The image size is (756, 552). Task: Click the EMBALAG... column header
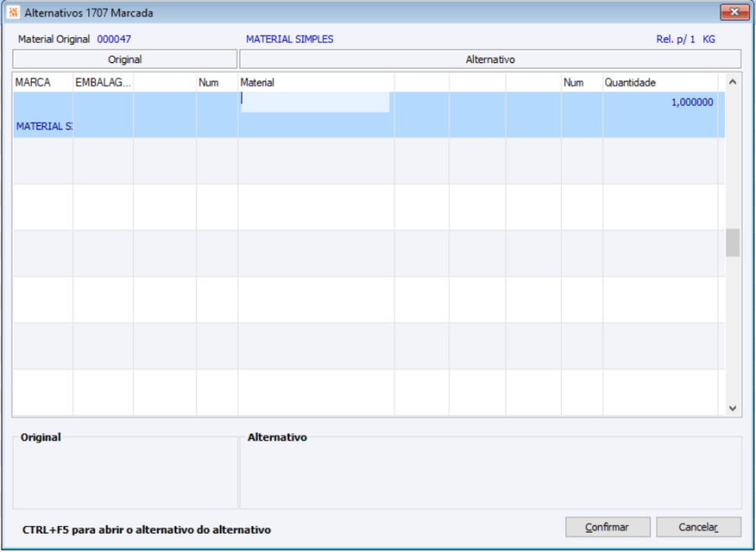tap(103, 82)
